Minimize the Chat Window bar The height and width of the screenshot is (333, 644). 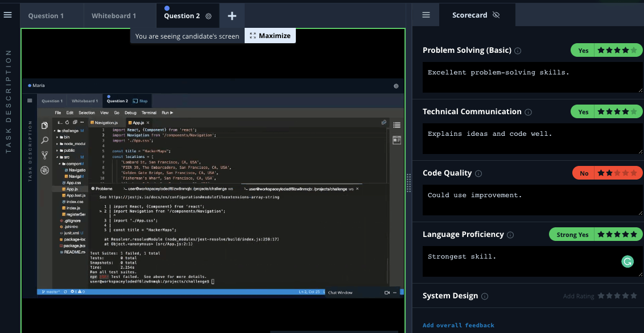pyautogui.click(x=395, y=293)
